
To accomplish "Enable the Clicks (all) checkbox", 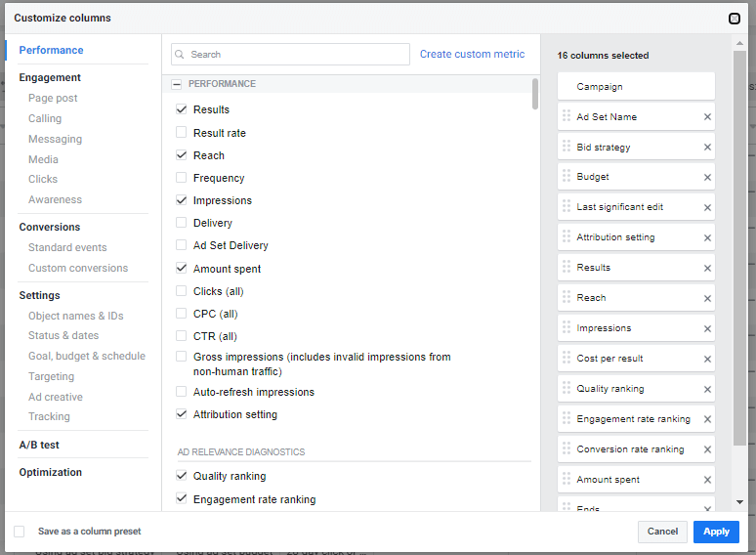I will pos(182,291).
